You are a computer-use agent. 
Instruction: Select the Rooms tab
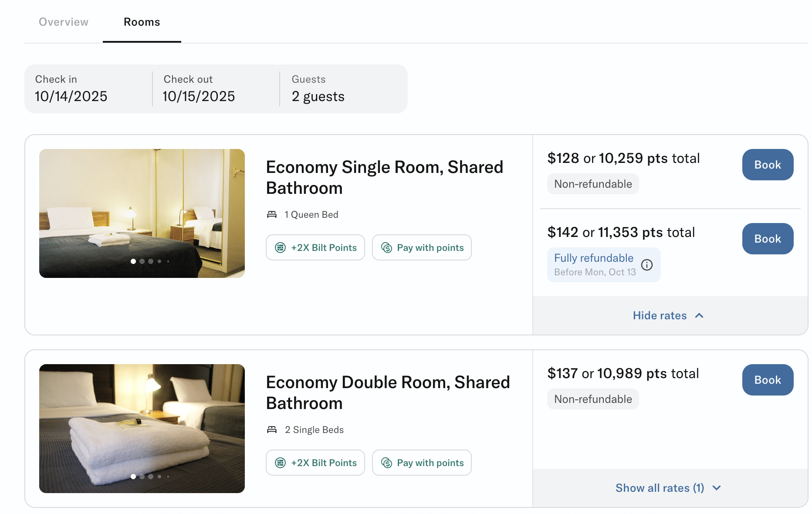point(142,22)
